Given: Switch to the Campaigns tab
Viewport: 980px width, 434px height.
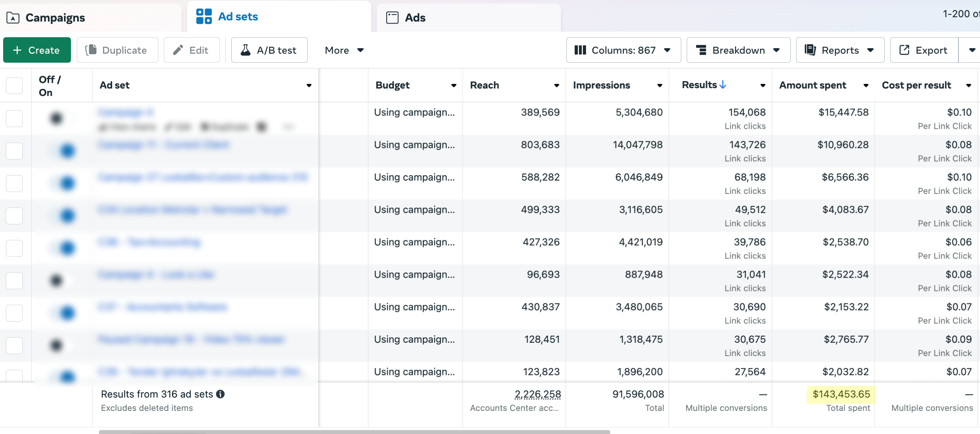Looking at the screenshot, I should [55, 18].
